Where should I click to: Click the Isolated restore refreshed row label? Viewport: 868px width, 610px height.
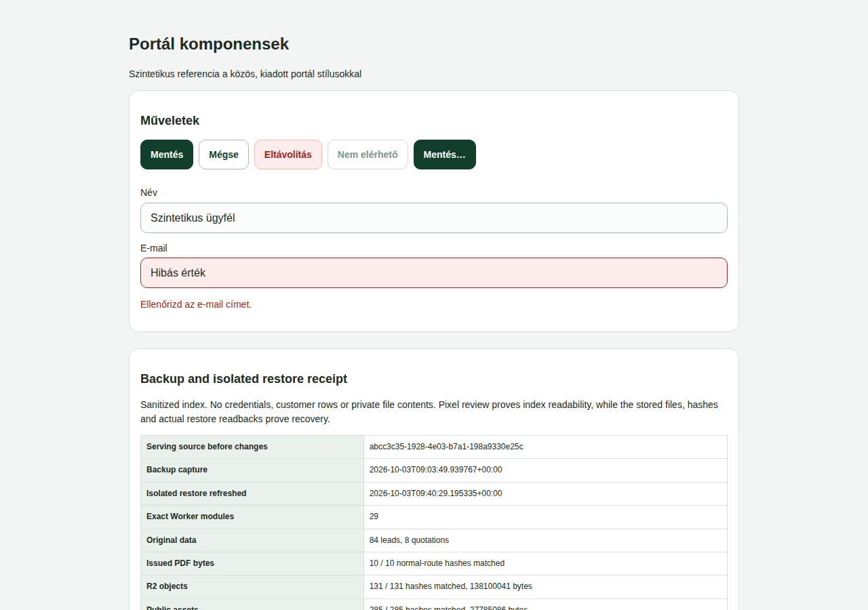click(197, 493)
